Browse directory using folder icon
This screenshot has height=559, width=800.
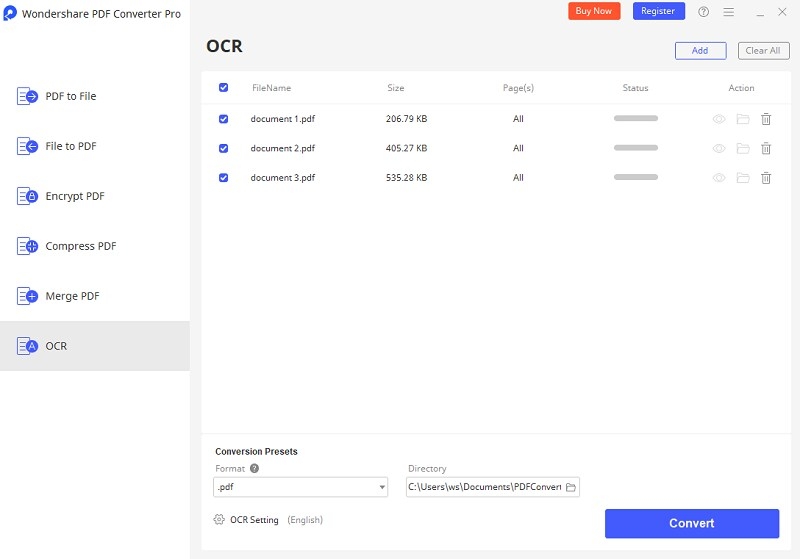click(571, 487)
